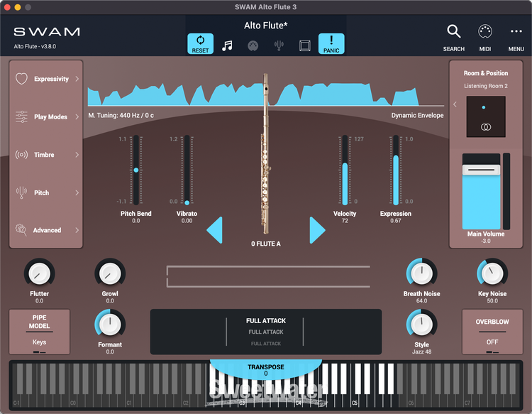Click the Style Jazz 48 value
The image size is (532, 414).
coord(422,352)
